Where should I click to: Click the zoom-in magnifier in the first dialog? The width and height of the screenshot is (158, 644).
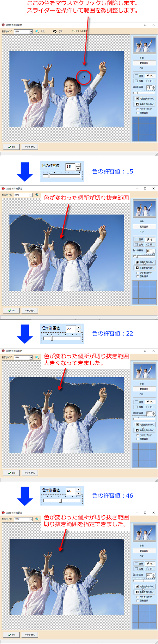[x=37, y=31]
